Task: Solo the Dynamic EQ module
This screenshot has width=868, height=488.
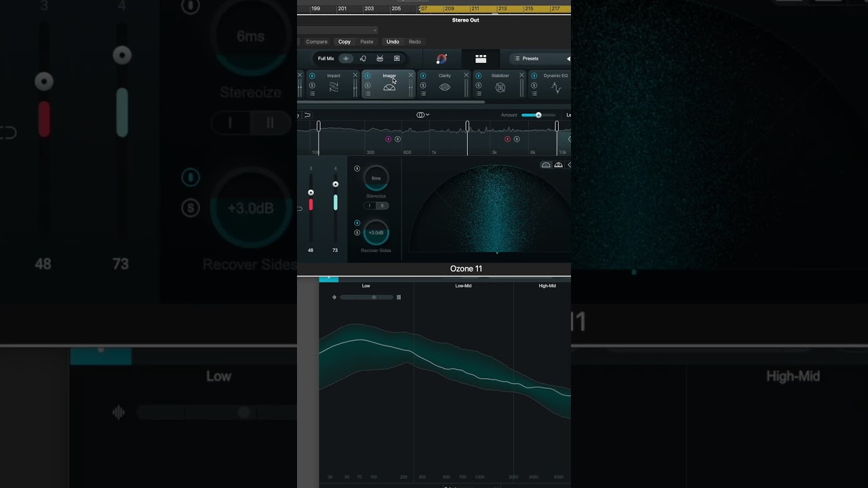Action: click(534, 85)
